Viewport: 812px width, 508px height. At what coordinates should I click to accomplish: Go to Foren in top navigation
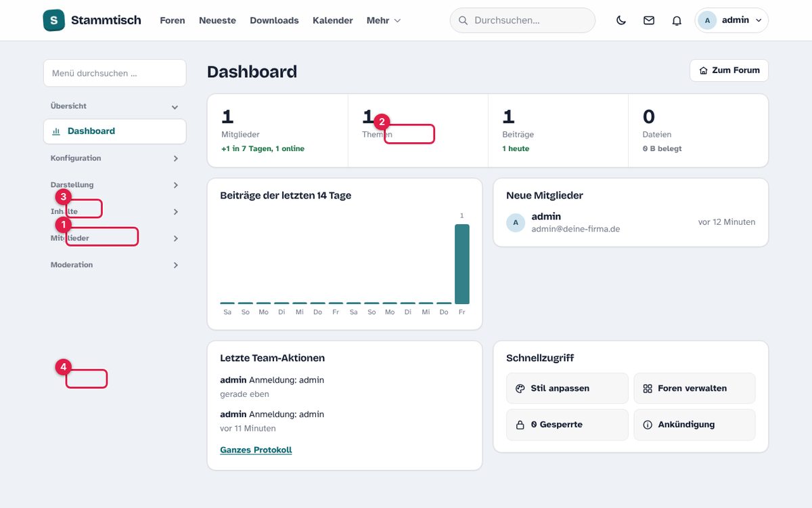173,20
